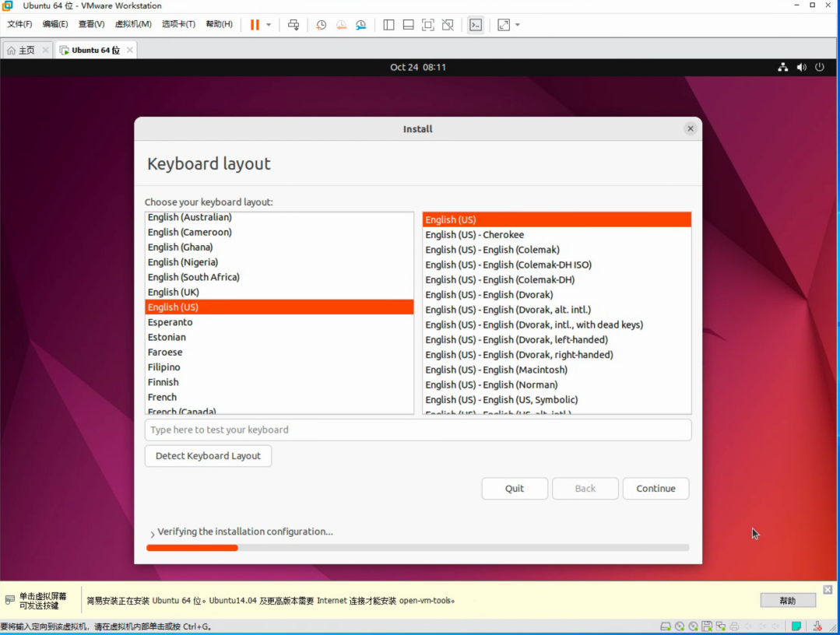840x635 pixels.
Task: Open the 文件(F) menu
Action: click(19, 24)
